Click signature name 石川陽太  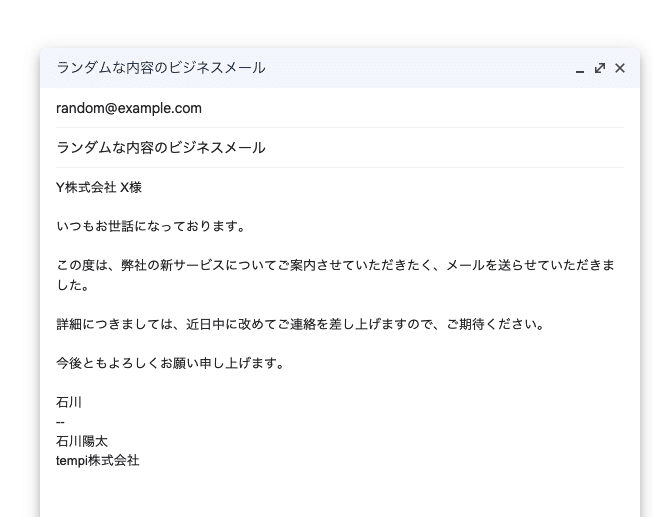pos(82,441)
